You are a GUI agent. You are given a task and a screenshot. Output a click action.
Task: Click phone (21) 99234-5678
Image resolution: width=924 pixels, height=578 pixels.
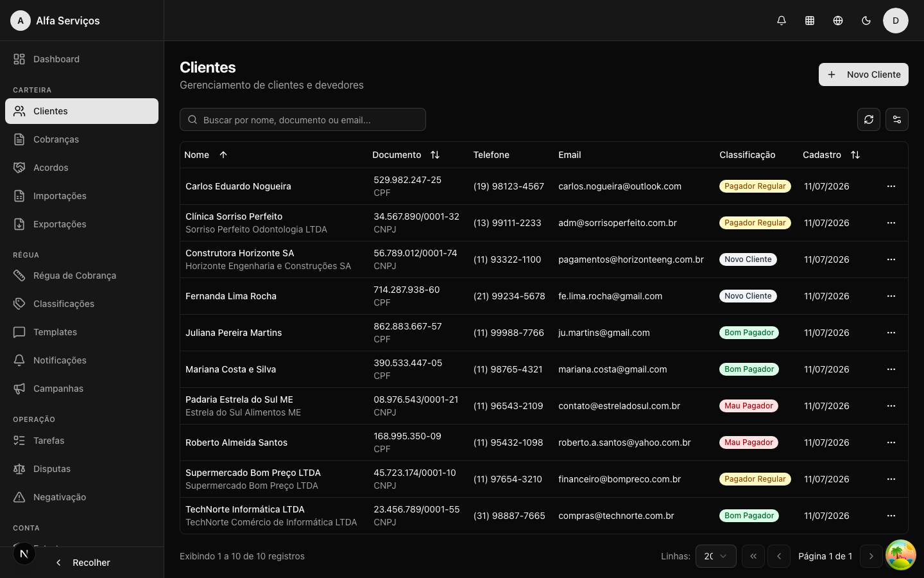tap(509, 296)
